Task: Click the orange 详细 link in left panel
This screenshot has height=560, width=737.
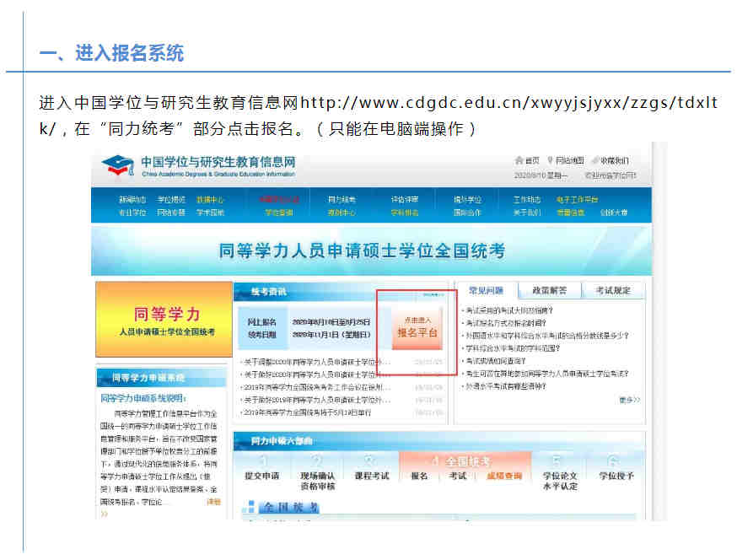Action: click(213, 502)
